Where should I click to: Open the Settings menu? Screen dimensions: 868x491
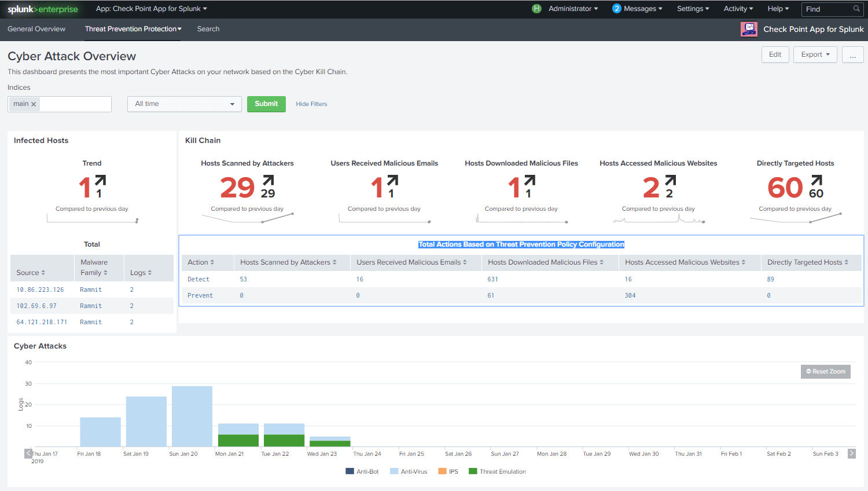[x=692, y=9]
